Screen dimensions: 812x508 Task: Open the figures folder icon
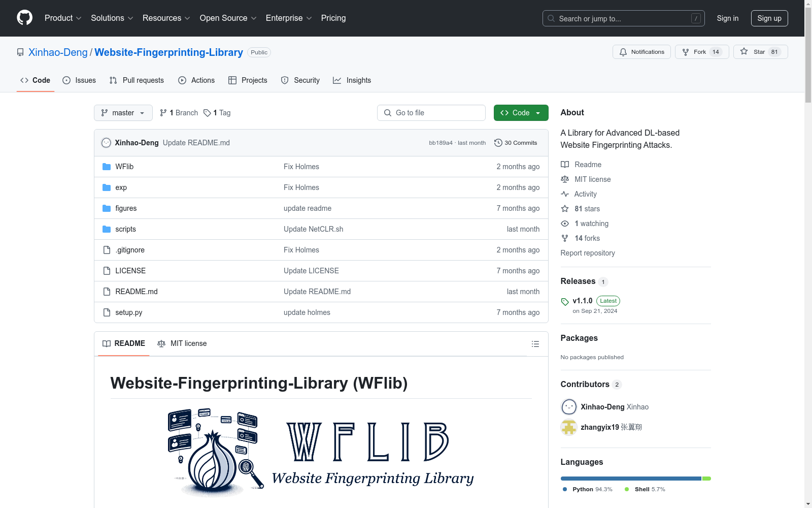point(107,208)
